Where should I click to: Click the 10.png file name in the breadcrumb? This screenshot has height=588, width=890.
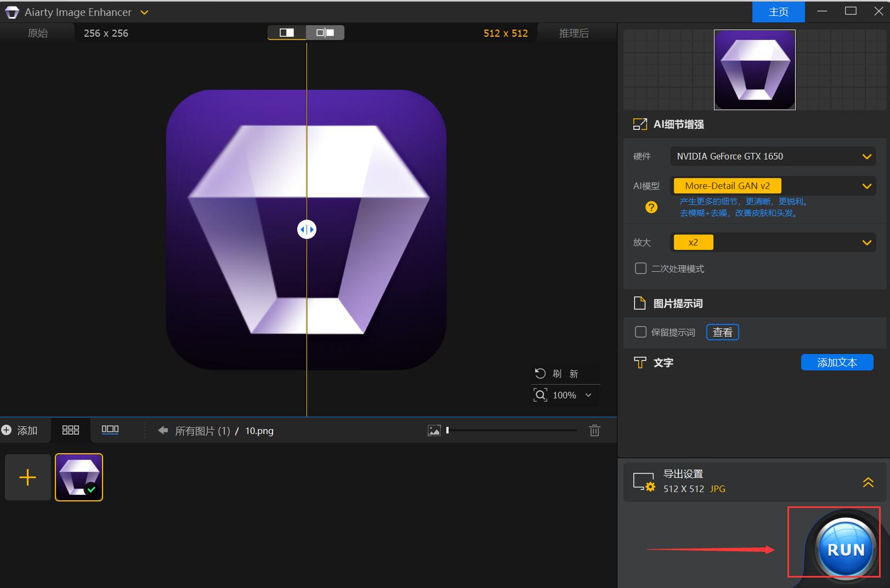[x=259, y=431]
